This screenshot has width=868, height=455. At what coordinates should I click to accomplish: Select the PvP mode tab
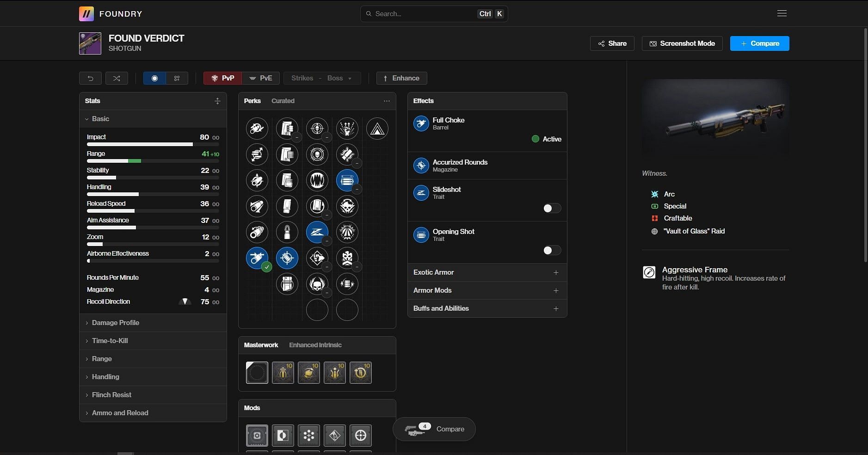(223, 78)
